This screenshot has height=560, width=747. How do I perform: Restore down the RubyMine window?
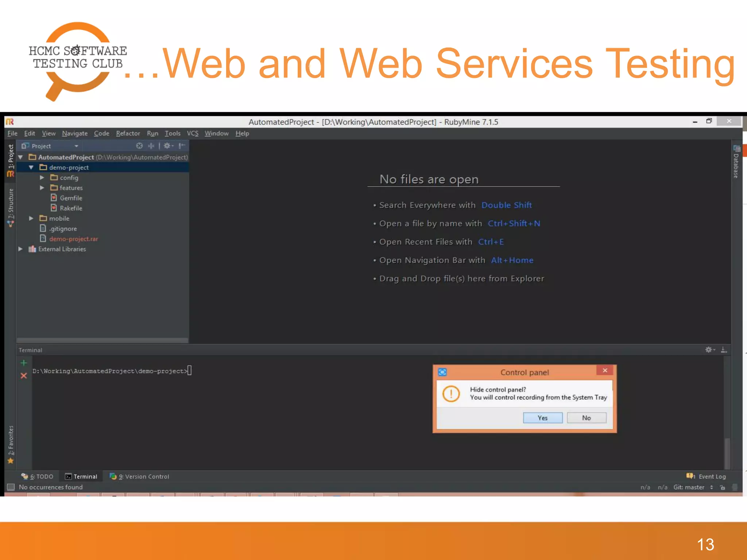(x=709, y=121)
